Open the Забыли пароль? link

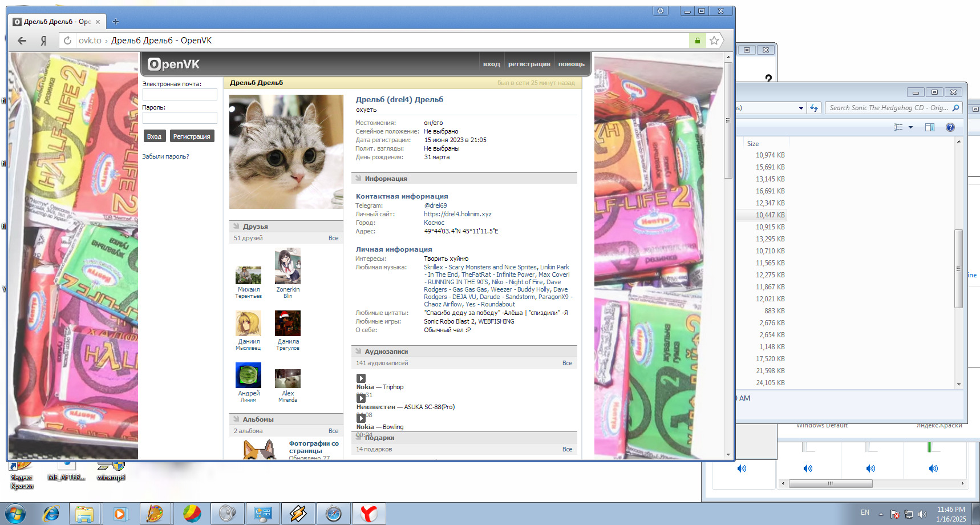[165, 156]
